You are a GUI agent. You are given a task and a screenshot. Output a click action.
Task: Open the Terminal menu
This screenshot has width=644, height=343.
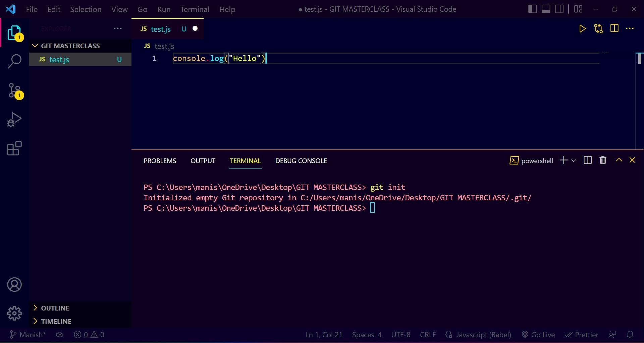[195, 9]
